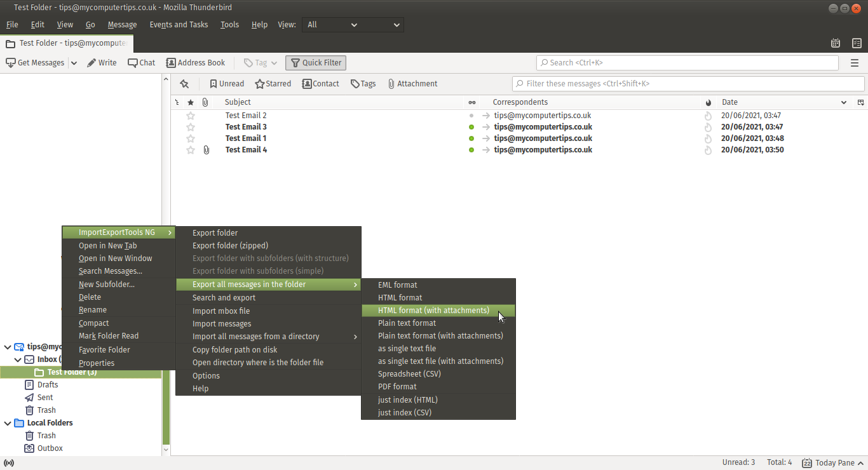Toggle the Unread quick filter
This screenshot has width=868, height=470.
(227, 84)
